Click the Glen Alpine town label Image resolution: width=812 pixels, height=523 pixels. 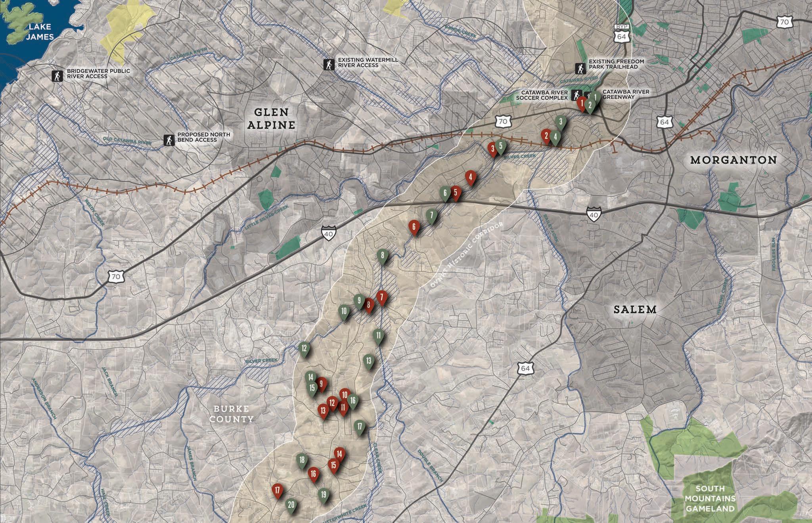272,119
